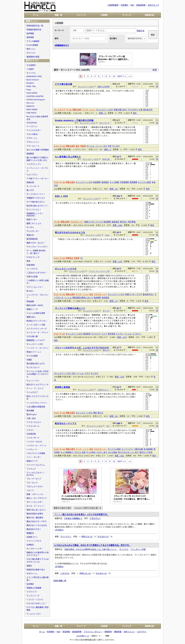Image resolution: width=185 pixels, height=644 pixels.
Task: Open the 回原作推薦一覧 link
Action: click(x=60, y=581)
